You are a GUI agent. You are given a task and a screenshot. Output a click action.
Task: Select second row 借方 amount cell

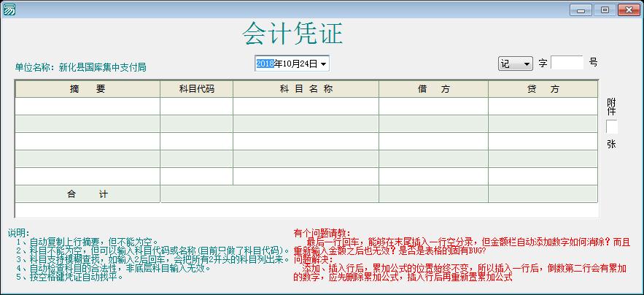click(x=433, y=124)
